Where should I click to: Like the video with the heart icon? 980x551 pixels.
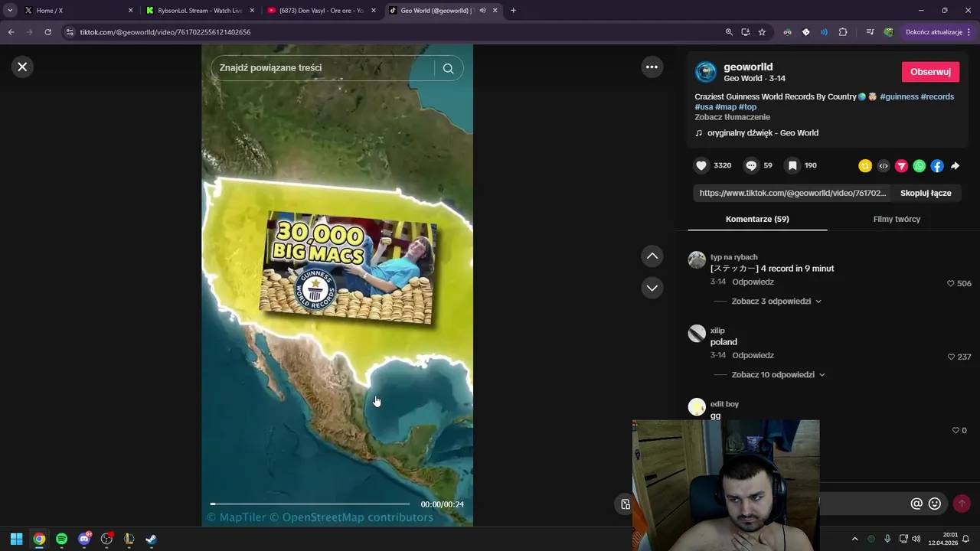click(701, 165)
